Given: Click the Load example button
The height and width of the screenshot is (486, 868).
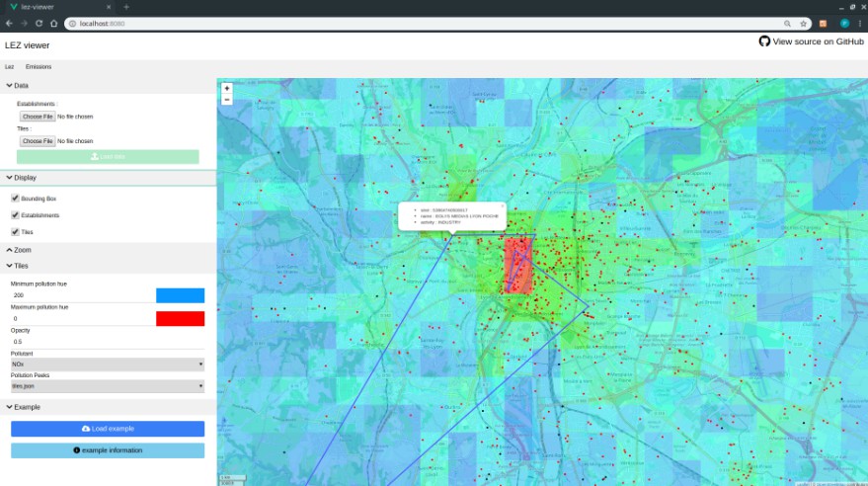Looking at the screenshot, I should click(108, 429).
